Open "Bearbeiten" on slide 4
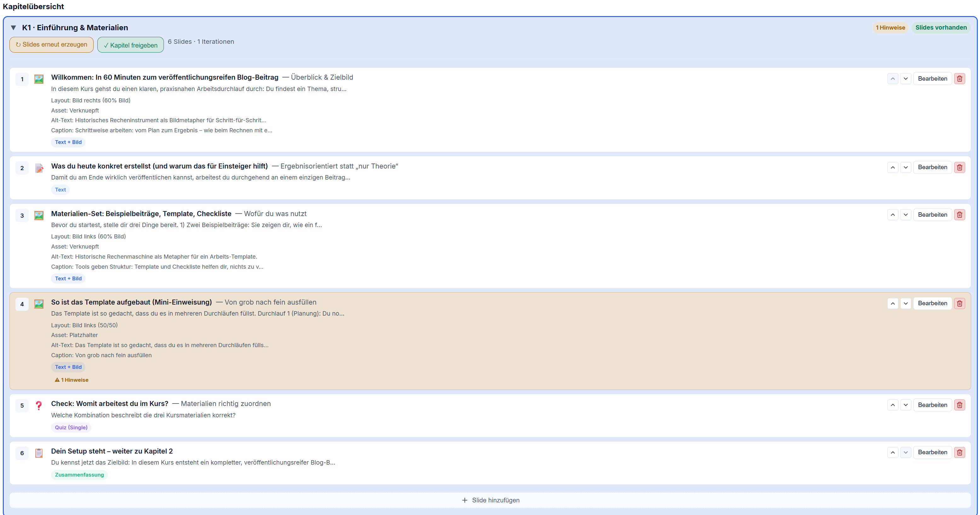The image size is (980, 515). tap(932, 303)
